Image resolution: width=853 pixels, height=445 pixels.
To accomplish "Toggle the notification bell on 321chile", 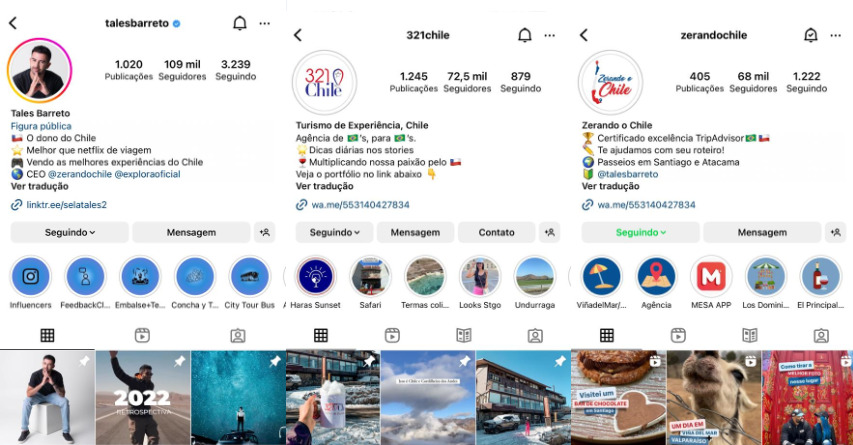I will (x=524, y=35).
